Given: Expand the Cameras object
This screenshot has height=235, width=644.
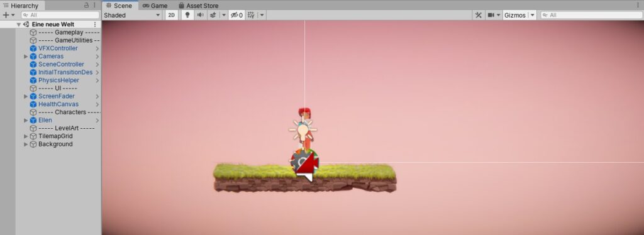Looking at the screenshot, I should (26, 56).
